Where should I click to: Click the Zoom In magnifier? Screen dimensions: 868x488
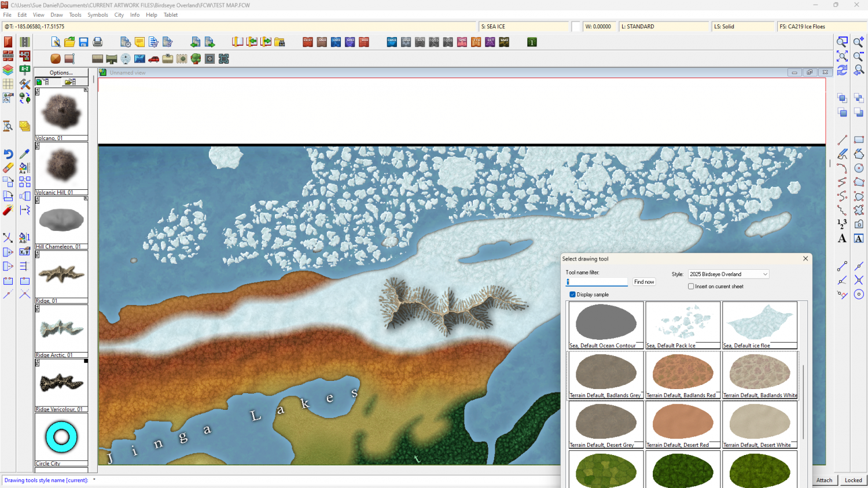tap(859, 42)
